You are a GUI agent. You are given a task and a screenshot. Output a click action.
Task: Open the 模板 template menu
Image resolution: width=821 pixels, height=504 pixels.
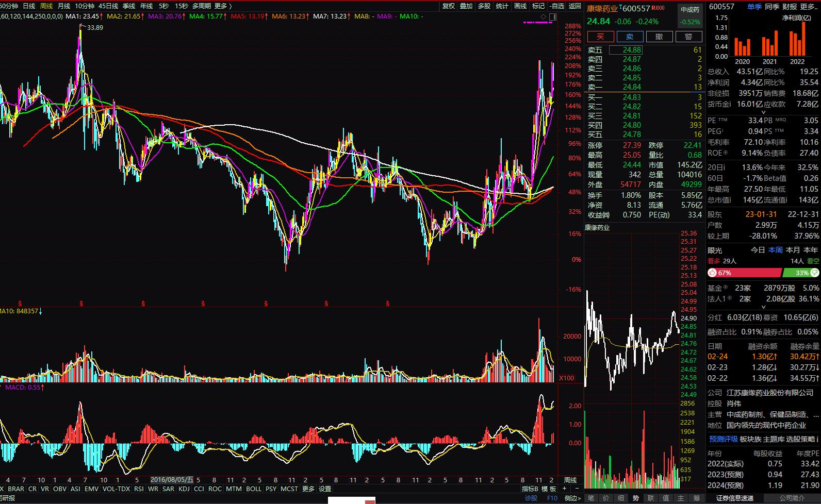click(x=549, y=489)
